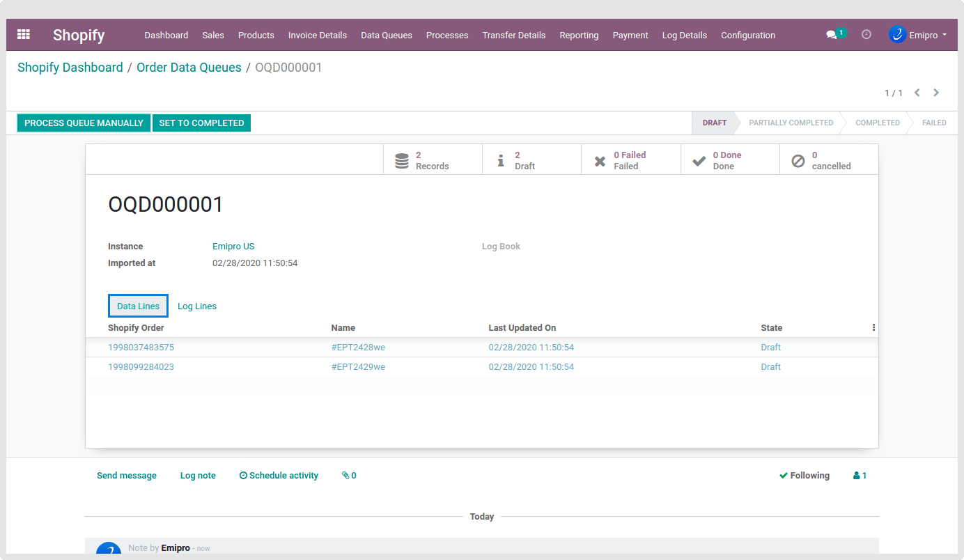
Task: Toggle the Following subscription status
Action: tap(804, 476)
